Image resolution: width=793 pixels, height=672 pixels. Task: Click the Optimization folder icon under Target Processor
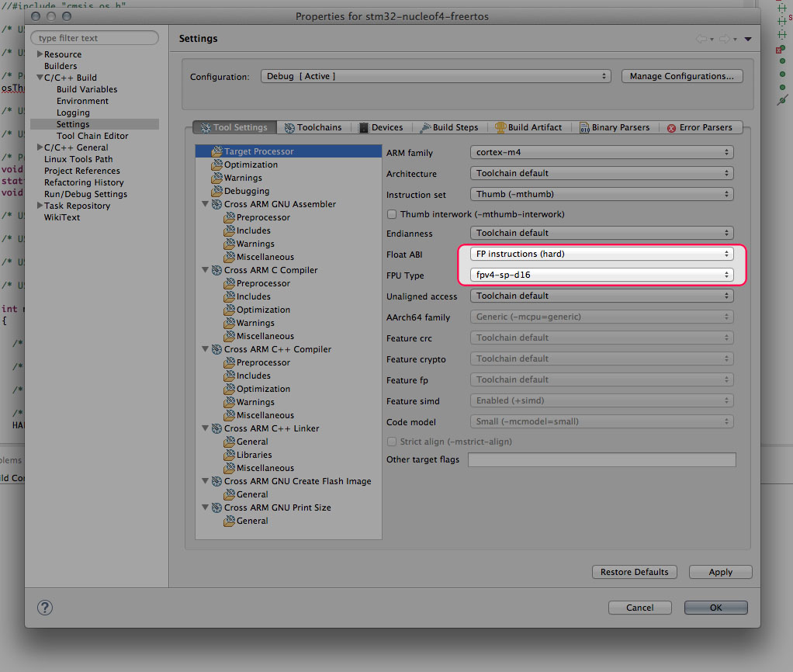tap(217, 165)
